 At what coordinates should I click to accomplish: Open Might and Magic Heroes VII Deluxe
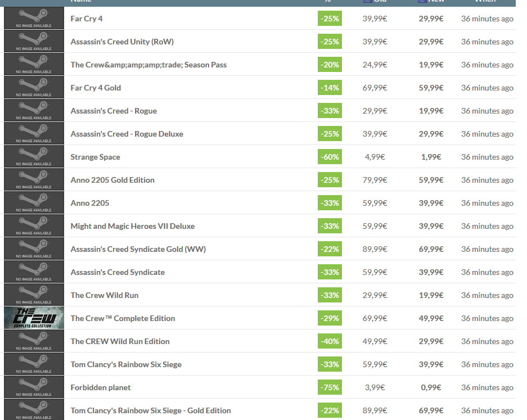click(x=132, y=226)
